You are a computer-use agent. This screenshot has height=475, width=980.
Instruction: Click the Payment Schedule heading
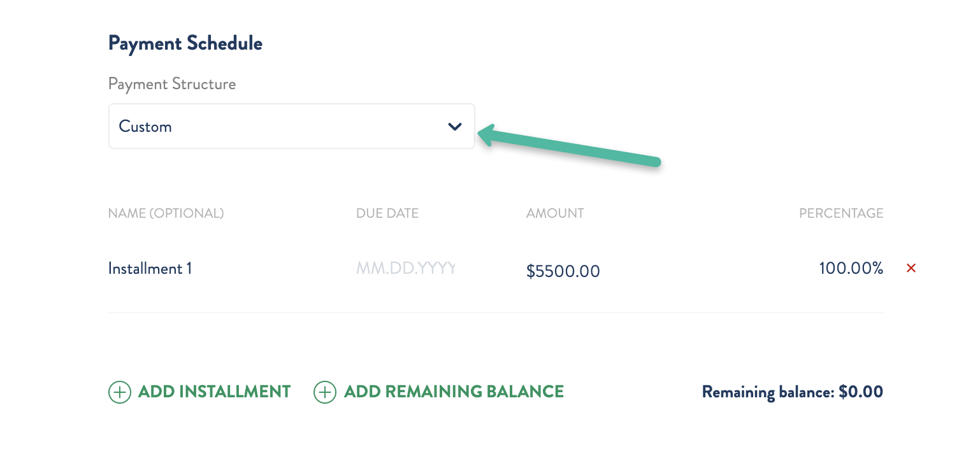coord(185,43)
